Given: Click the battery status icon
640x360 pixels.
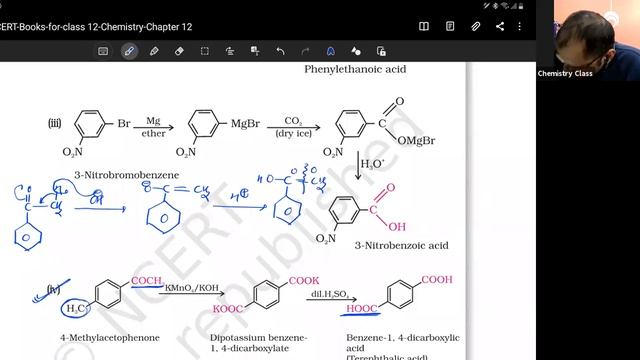Looking at the screenshot, I should [521, 6].
